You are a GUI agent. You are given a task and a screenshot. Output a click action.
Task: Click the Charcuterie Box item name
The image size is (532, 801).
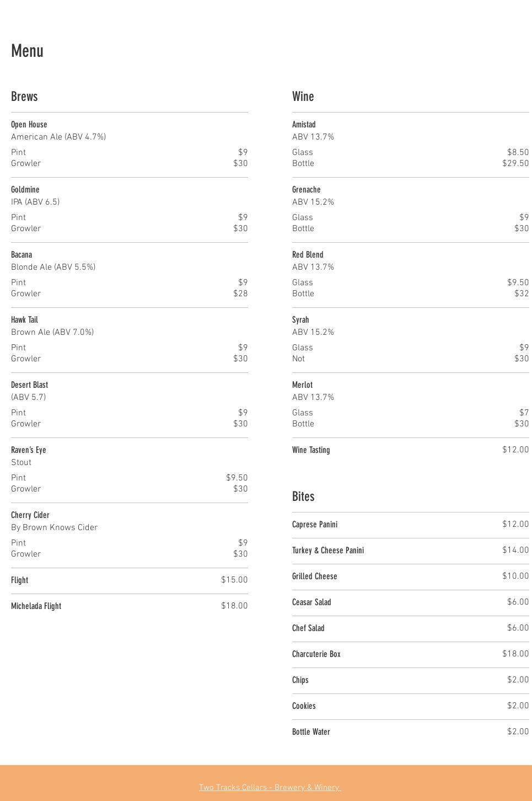(x=316, y=654)
